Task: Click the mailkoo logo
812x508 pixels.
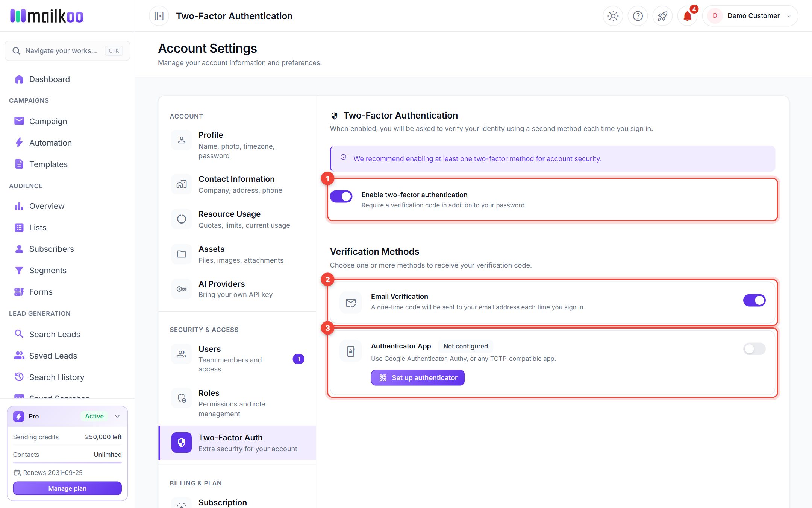Action: pos(47,16)
